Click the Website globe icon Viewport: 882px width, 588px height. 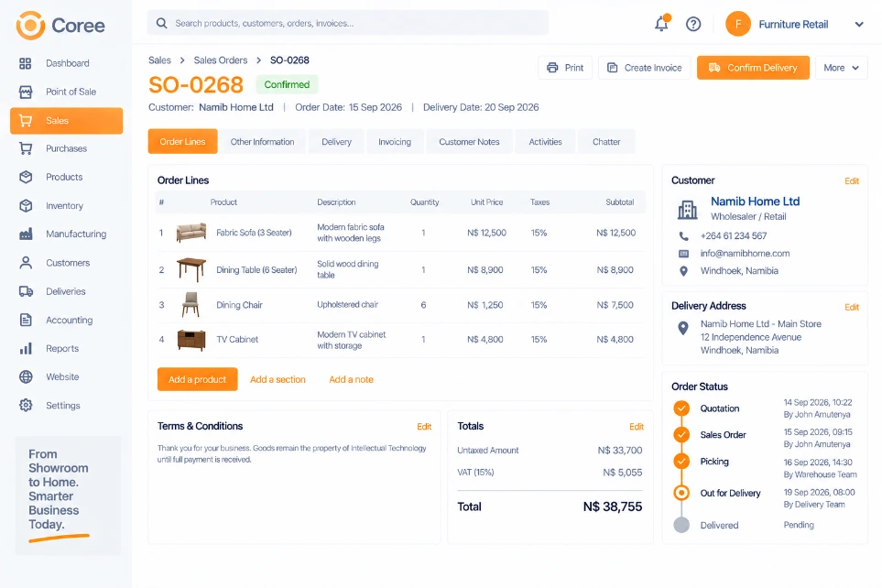[26, 376]
